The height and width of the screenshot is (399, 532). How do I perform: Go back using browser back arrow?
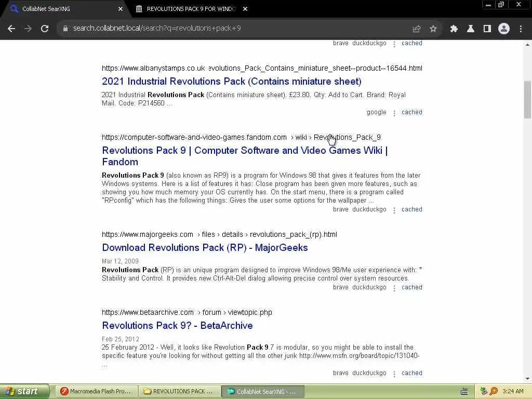click(x=11, y=29)
